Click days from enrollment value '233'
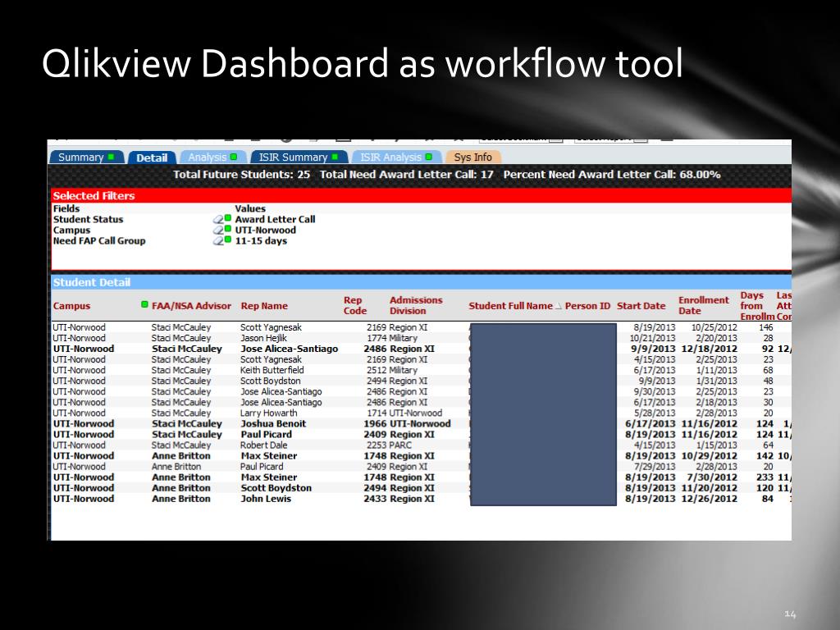 (x=765, y=477)
